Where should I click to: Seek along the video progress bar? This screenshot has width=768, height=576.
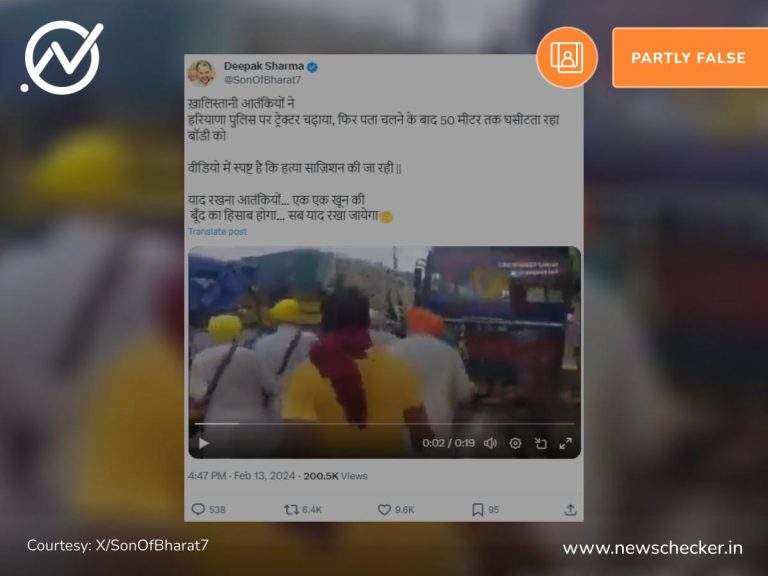384,423
